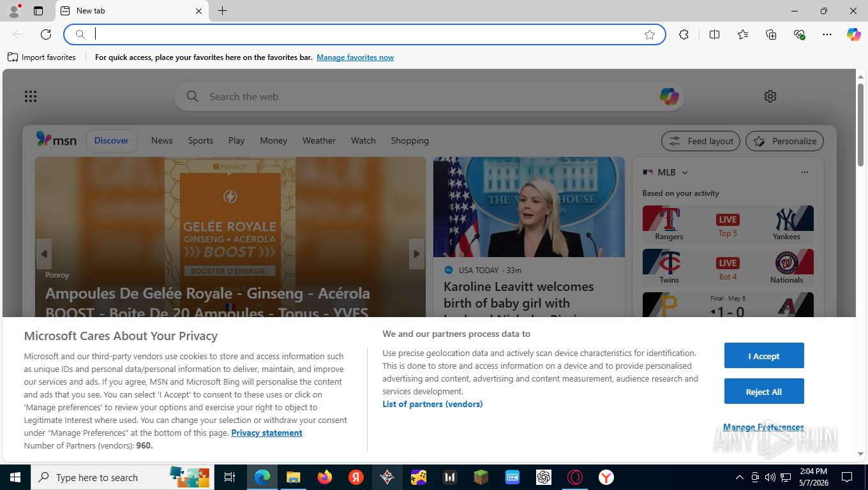Open Collections icon in toolbar
Viewport: 868px width, 490px height.
(771, 34)
